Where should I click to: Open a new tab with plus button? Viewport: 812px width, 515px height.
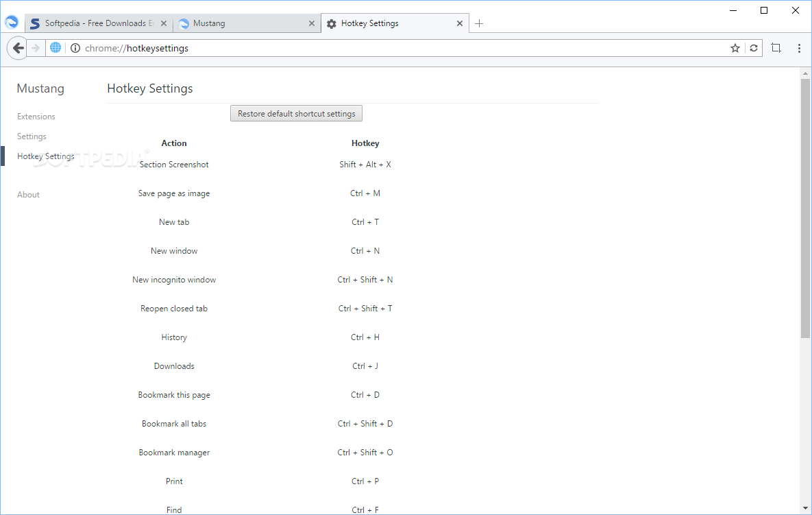[x=479, y=23]
